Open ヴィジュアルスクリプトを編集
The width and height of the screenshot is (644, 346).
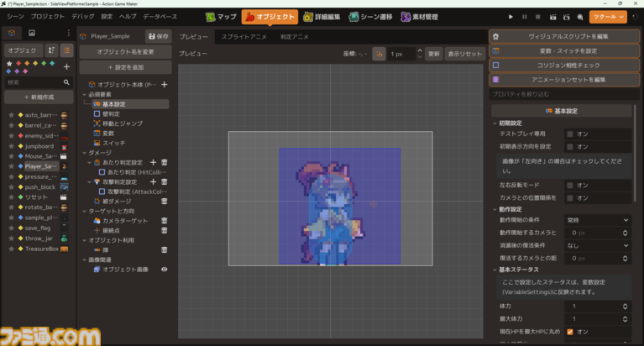pyautogui.click(x=564, y=37)
